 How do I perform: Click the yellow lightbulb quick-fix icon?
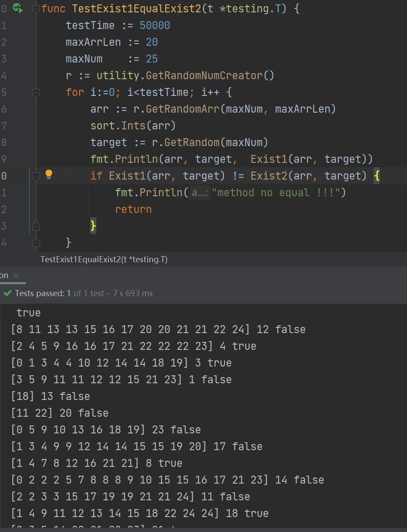[49, 175]
